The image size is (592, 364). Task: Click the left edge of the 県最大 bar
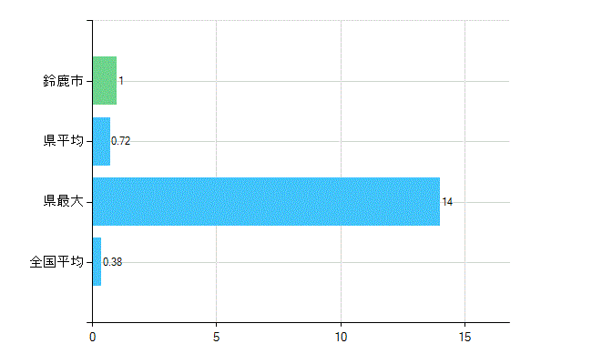[95, 201]
